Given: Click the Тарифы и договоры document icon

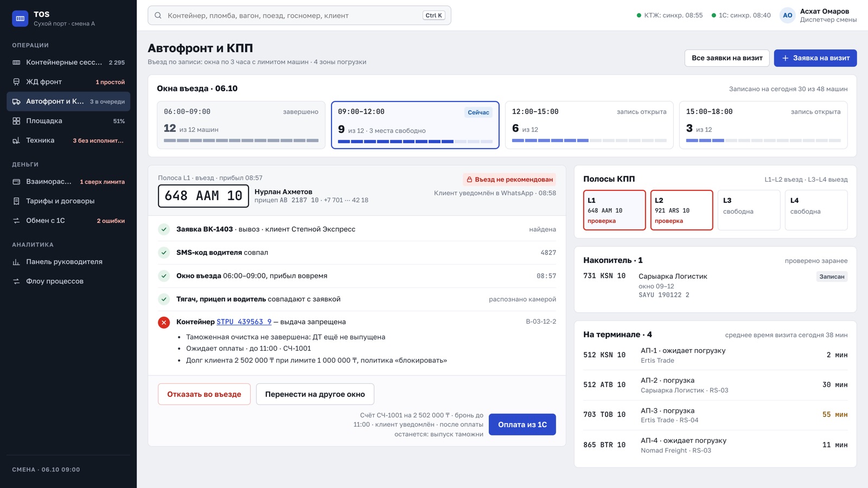Looking at the screenshot, I should point(16,201).
